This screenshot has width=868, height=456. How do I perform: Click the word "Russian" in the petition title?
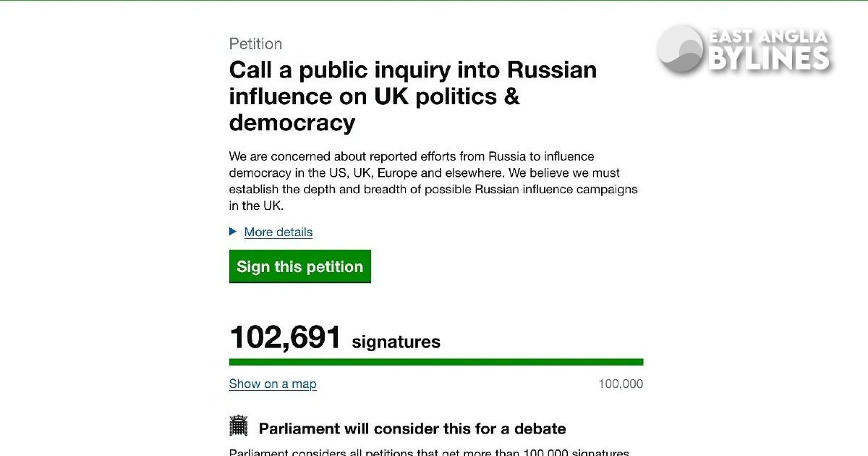click(x=552, y=71)
